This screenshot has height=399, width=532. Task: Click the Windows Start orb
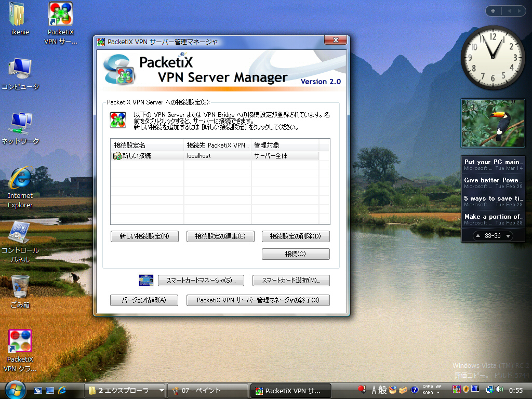(15, 390)
